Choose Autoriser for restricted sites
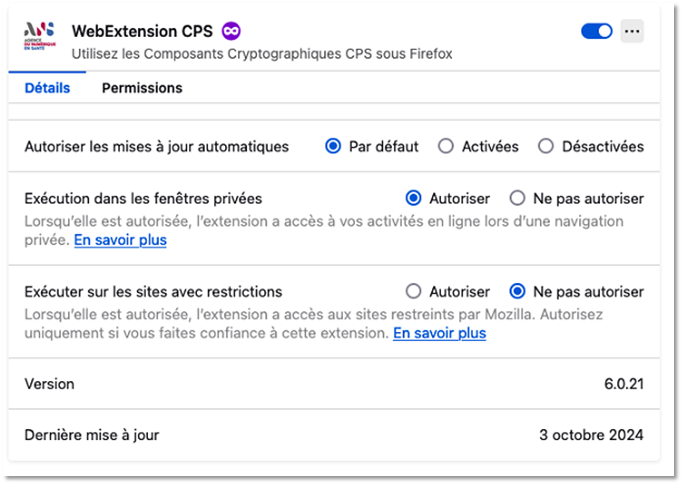 (414, 292)
